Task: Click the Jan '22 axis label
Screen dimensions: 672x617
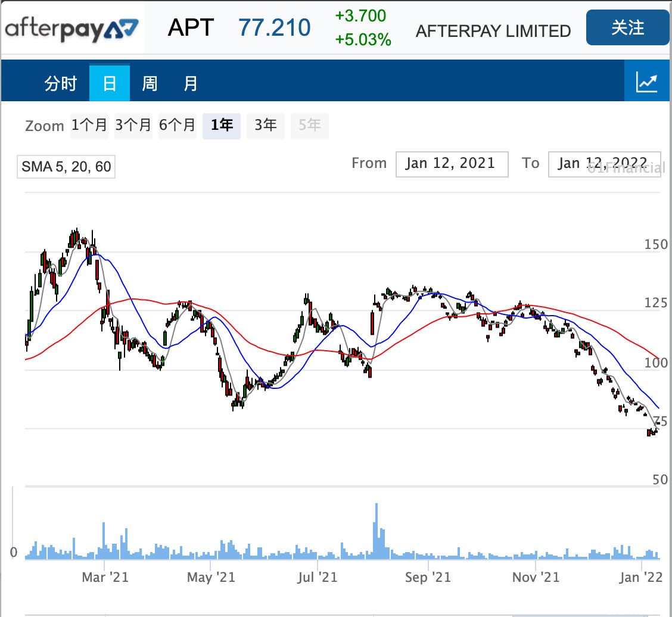Action: click(640, 577)
